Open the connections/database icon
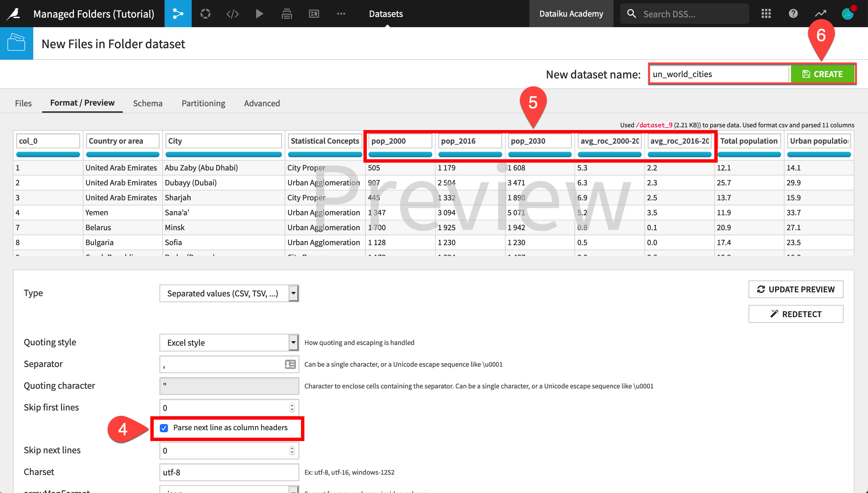This screenshot has width=868, height=493. [287, 13]
